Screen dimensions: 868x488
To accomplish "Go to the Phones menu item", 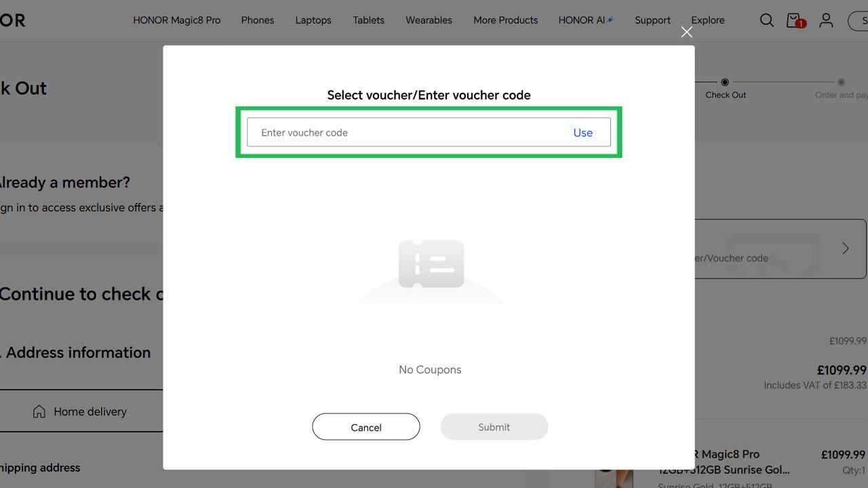I will [257, 20].
